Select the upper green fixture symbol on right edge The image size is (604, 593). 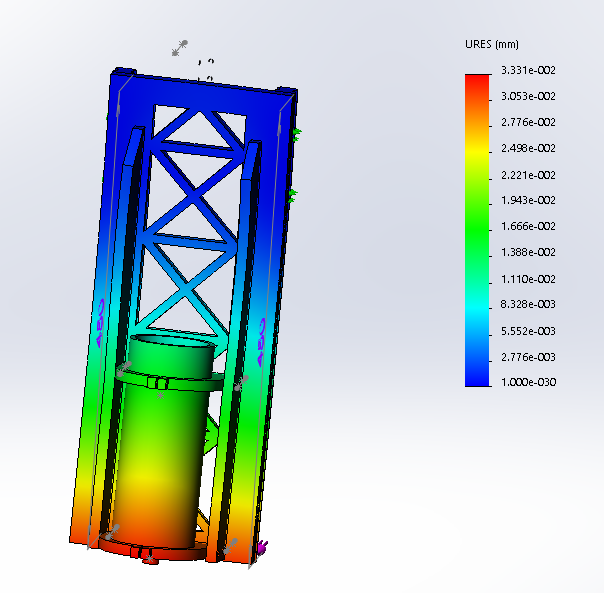(297, 133)
